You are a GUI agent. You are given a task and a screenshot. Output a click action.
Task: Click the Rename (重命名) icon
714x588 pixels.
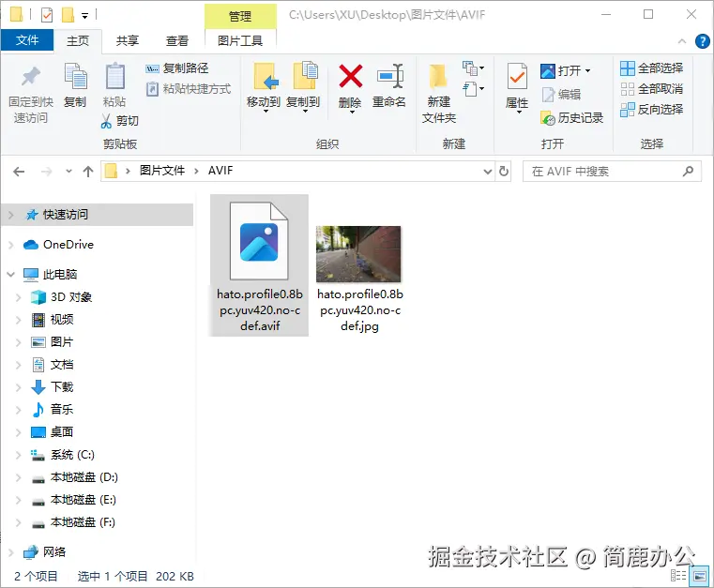[x=390, y=76]
